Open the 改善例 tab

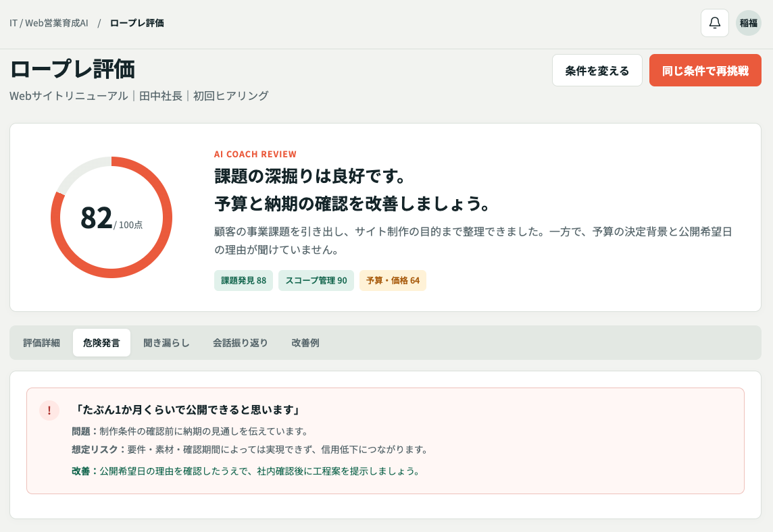pos(305,343)
